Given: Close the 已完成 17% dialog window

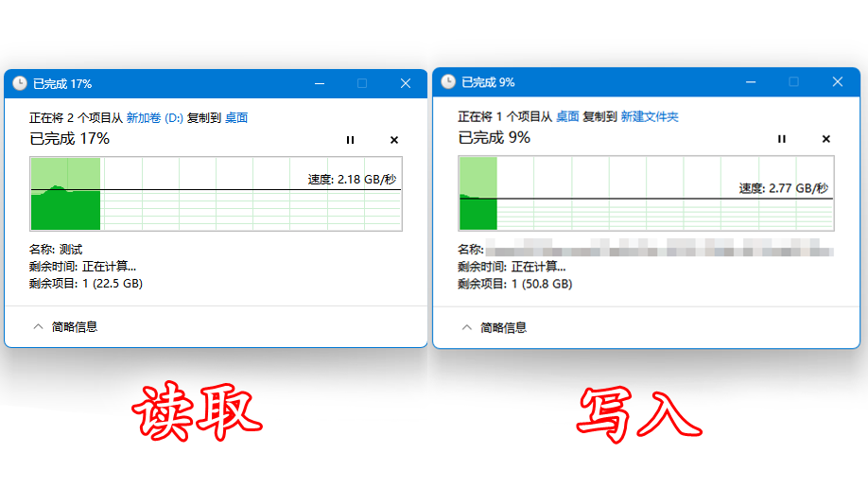Looking at the screenshot, I should click(406, 83).
